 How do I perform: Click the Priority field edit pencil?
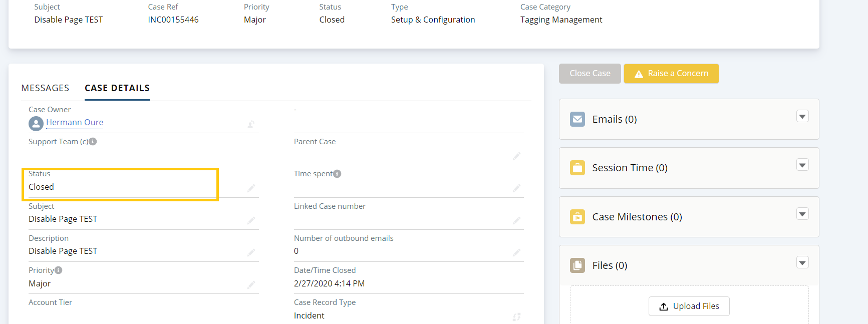click(x=251, y=285)
